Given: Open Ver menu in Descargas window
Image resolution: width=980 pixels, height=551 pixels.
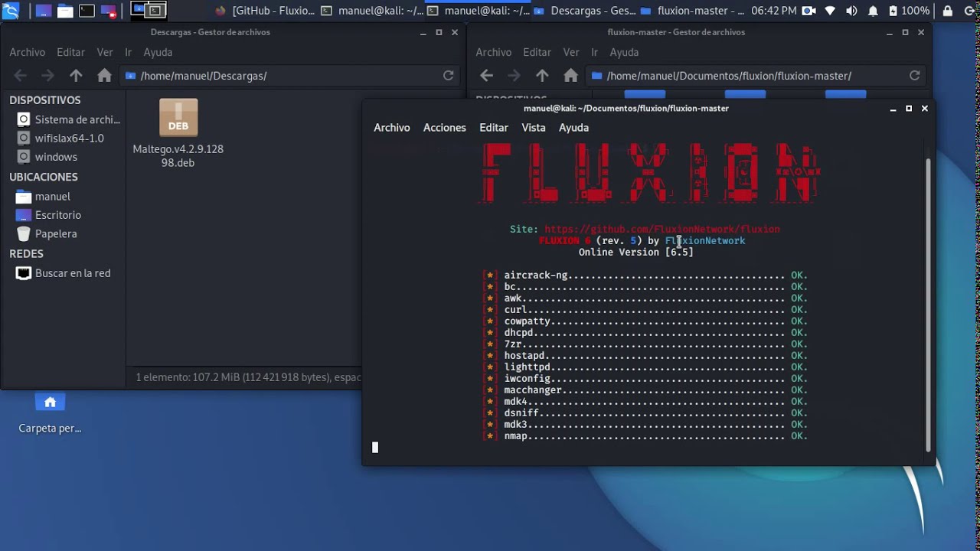Looking at the screenshot, I should (x=105, y=52).
